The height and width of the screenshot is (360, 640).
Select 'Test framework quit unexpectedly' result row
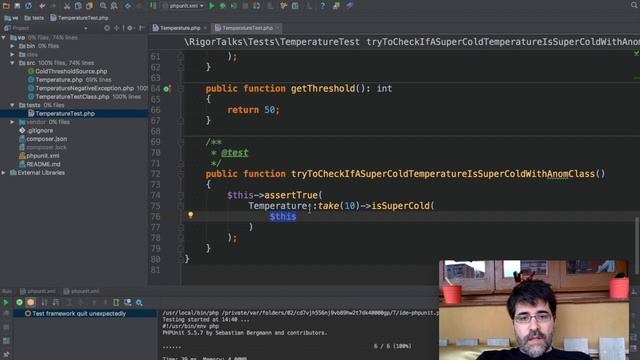tap(85, 313)
